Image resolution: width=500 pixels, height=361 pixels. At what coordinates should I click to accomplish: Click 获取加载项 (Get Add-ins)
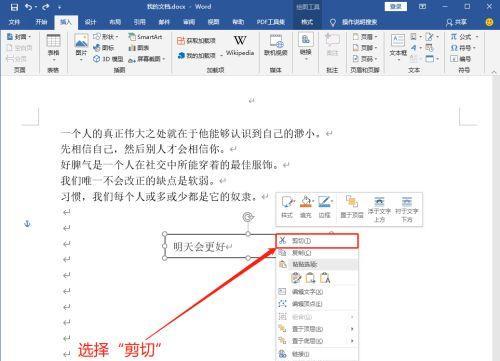[x=196, y=41]
